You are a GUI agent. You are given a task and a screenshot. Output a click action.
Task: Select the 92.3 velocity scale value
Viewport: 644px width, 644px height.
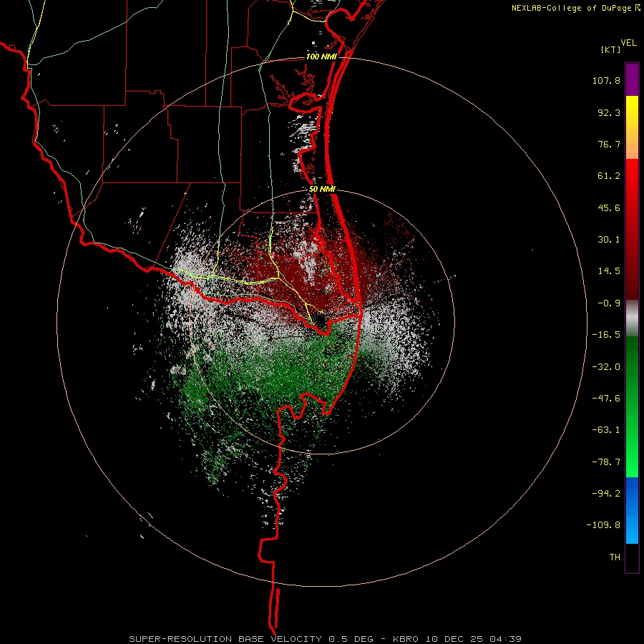tap(609, 112)
